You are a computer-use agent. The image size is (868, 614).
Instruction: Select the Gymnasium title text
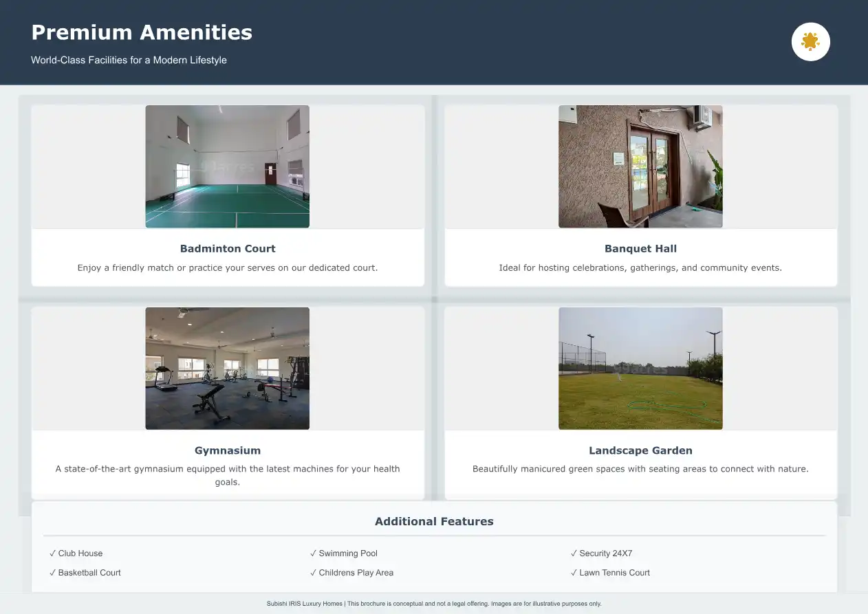pyautogui.click(x=228, y=451)
